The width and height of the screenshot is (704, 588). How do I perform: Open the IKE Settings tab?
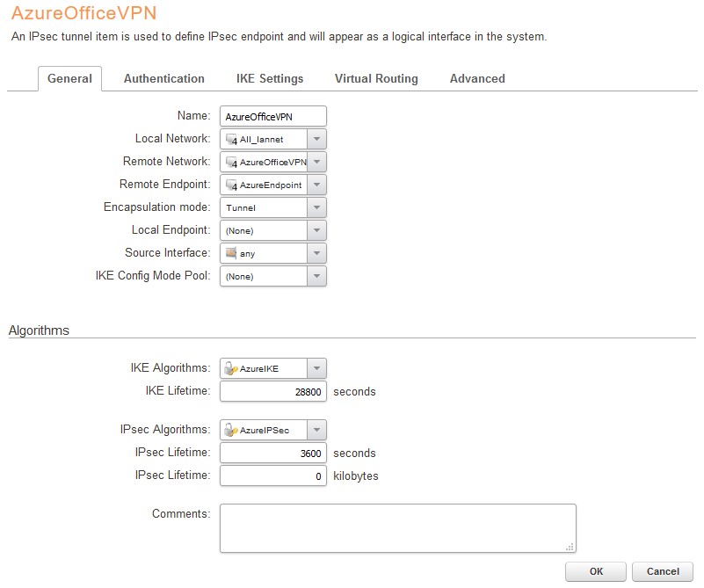point(270,78)
